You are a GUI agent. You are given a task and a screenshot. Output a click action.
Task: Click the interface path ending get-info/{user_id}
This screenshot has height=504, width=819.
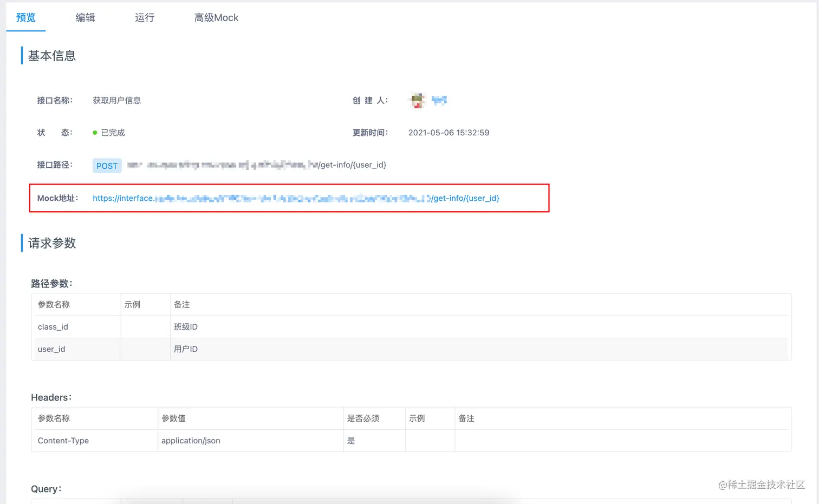(x=257, y=165)
